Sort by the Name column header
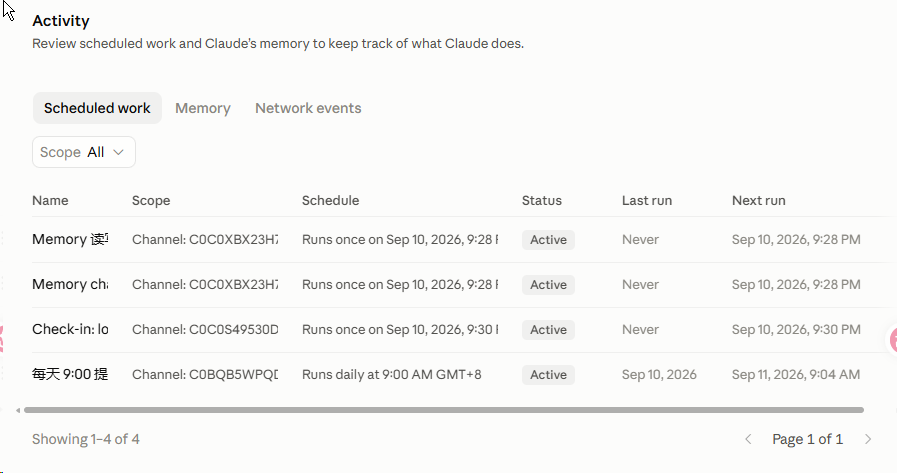Viewport: 897px width, 473px height. tap(50, 201)
